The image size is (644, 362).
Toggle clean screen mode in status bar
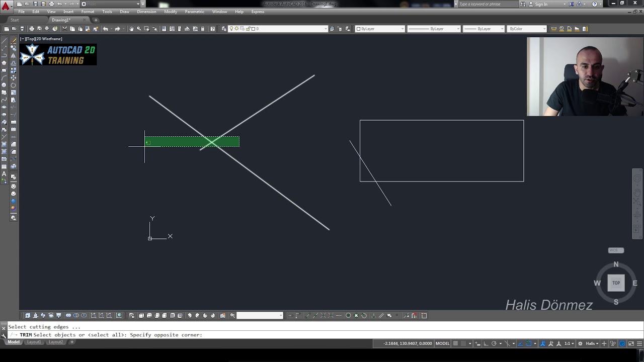631,343
